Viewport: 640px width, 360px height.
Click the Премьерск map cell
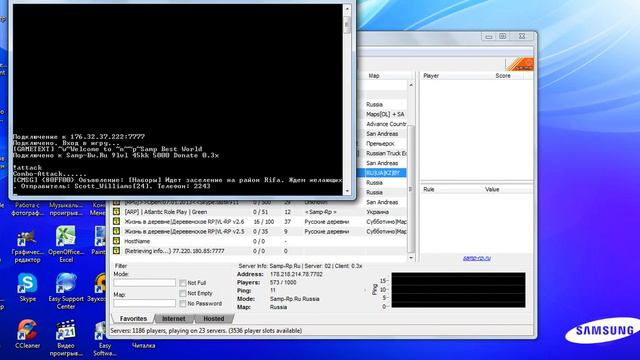coord(380,144)
